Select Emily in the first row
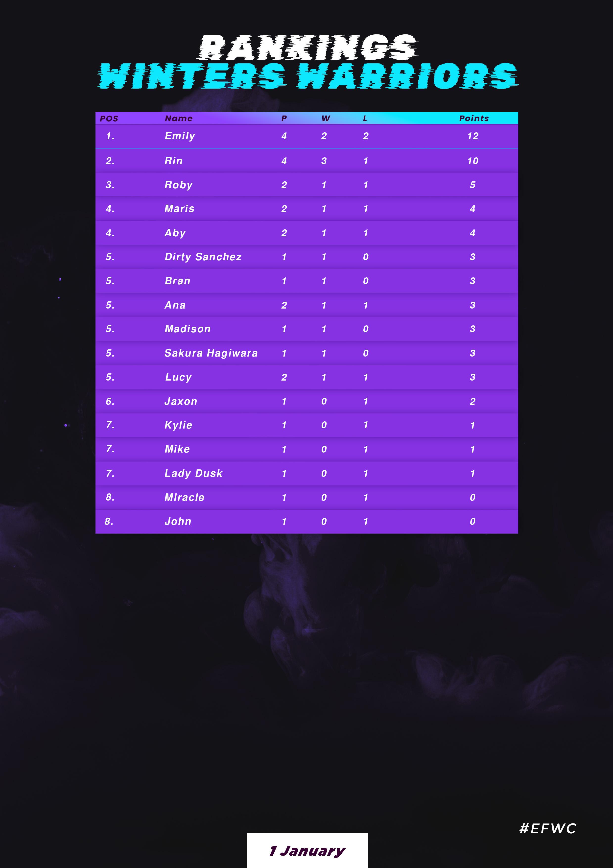The image size is (613, 868). click(180, 136)
